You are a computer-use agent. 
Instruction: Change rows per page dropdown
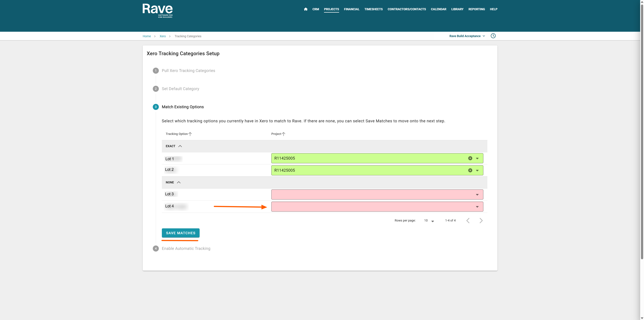(x=429, y=221)
